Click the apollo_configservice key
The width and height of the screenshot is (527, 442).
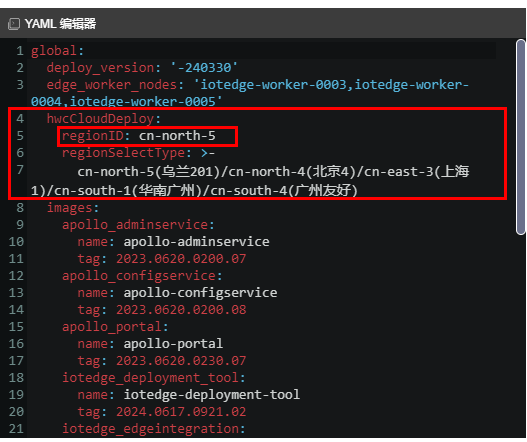click(138, 276)
